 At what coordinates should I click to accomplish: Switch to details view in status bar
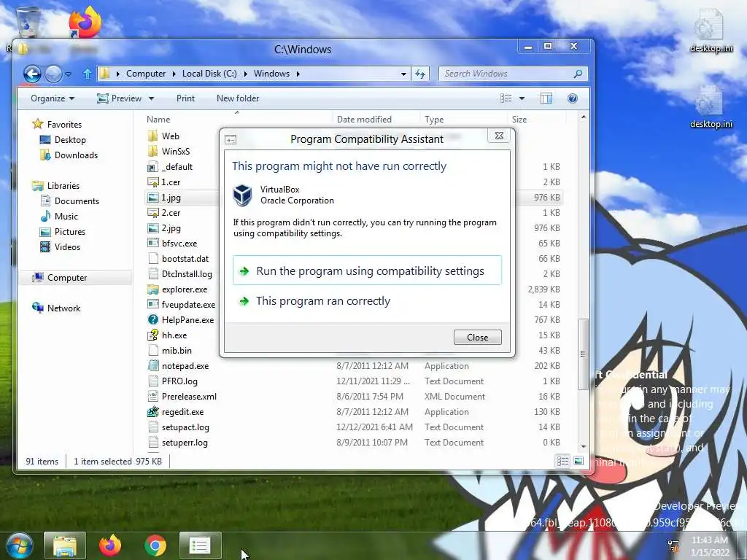click(x=562, y=461)
